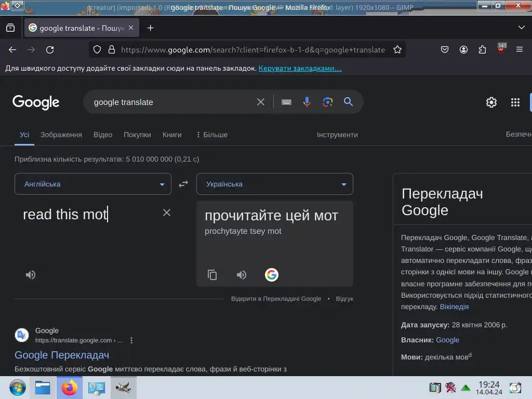Switch to GIMP in the taskbar
Image resolution: width=532 pixels, height=399 pixels.
[x=123, y=388]
